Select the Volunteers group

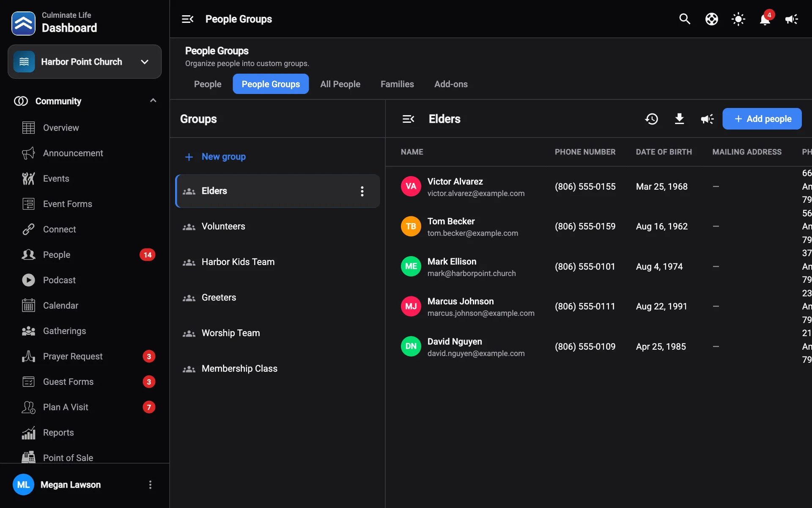pyautogui.click(x=277, y=226)
